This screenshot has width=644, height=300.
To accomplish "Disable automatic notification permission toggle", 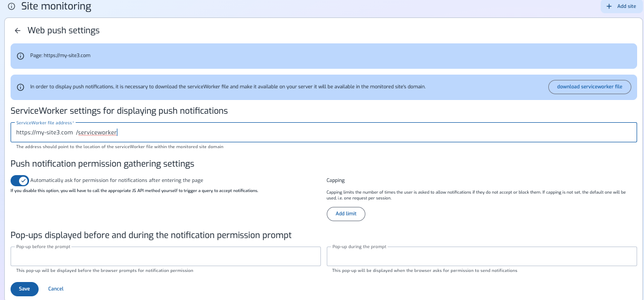I will tap(20, 180).
